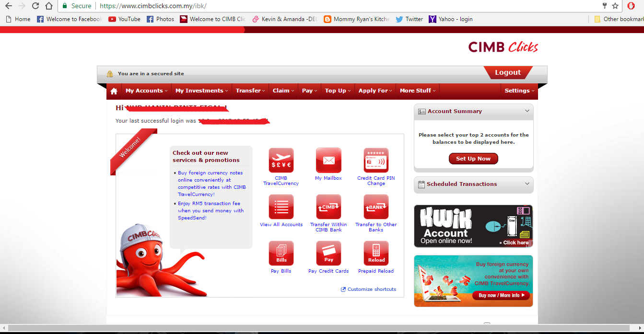Click the Logout button
644x334 pixels.
(508, 72)
